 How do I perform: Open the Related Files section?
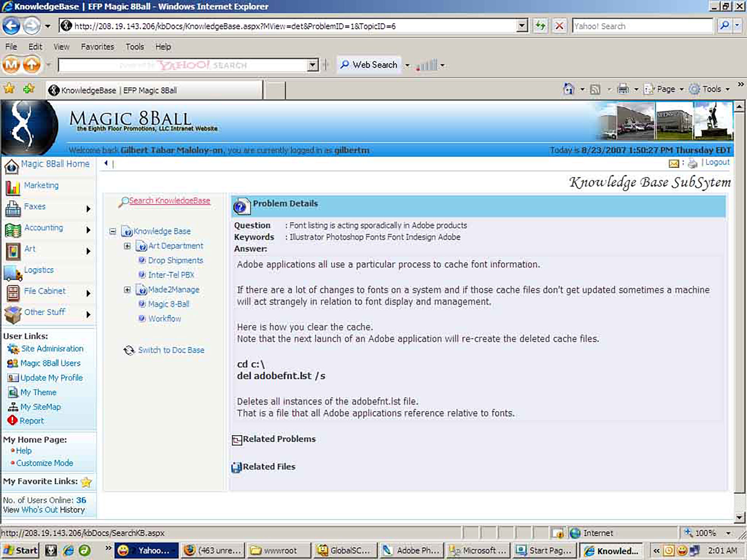[x=269, y=466]
